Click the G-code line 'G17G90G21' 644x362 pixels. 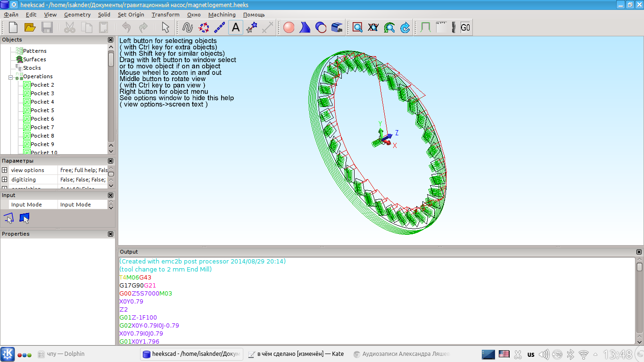click(x=138, y=286)
